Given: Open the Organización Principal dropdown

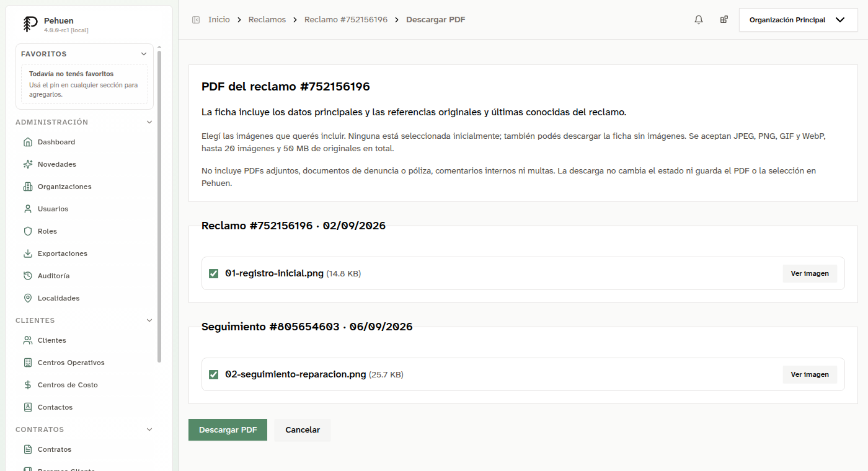Looking at the screenshot, I should click(x=797, y=20).
